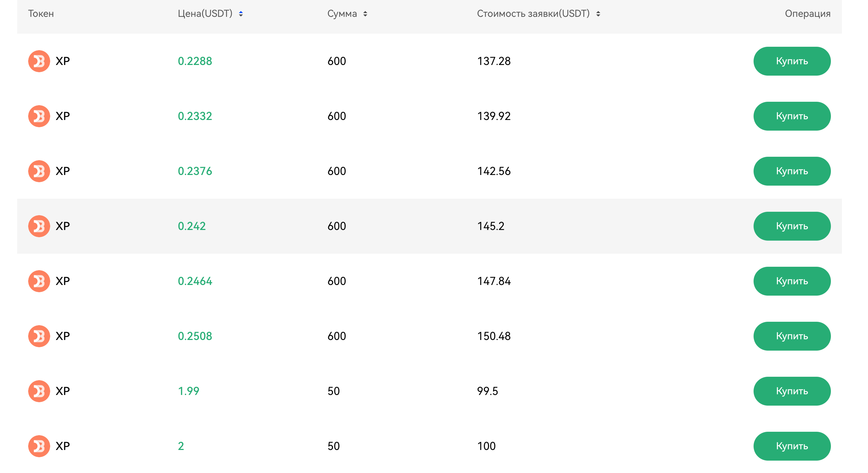The width and height of the screenshot is (868, 473).
Task: Click the Сумма header label
Action: point(342,14)
